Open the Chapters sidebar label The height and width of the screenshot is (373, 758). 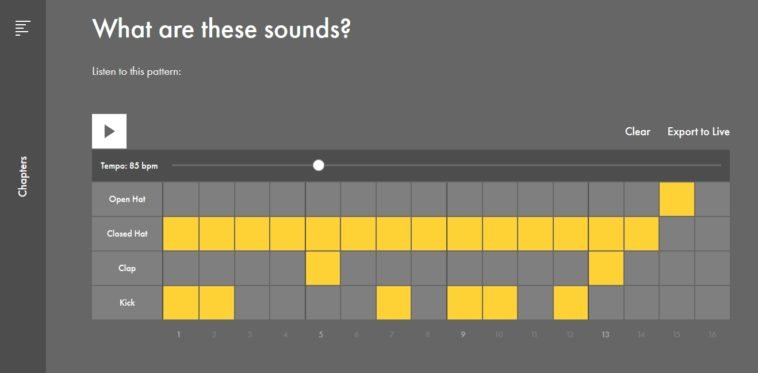coord(23,176)
